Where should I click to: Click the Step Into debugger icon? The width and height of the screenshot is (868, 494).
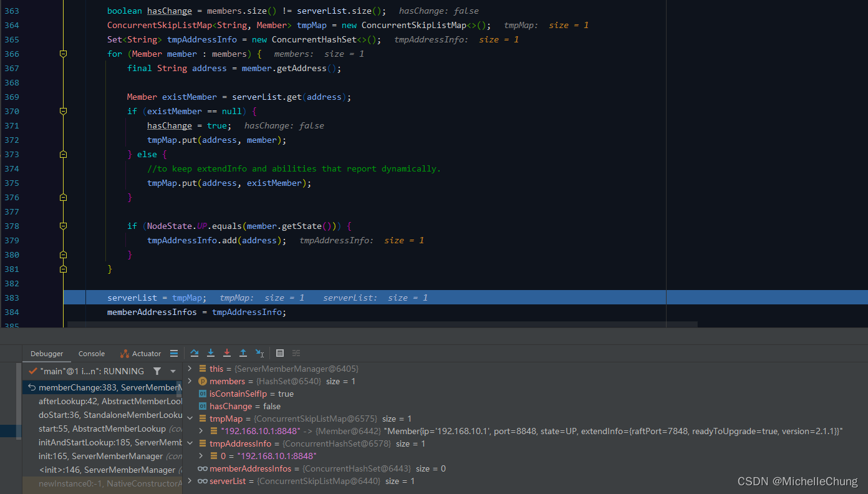tap(211, 353)
